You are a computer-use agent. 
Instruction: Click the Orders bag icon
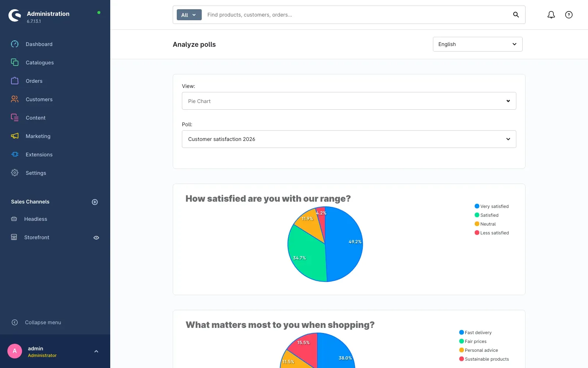(x=15, y=81)
